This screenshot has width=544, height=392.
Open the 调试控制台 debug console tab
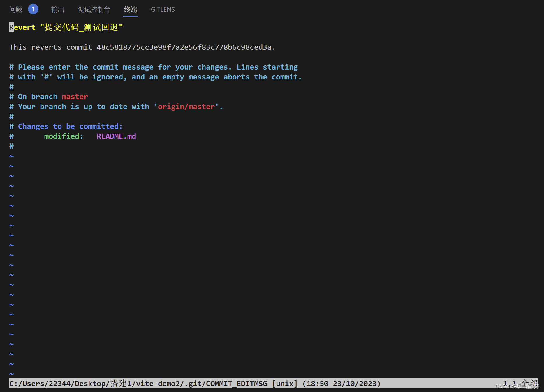point(94,10)
